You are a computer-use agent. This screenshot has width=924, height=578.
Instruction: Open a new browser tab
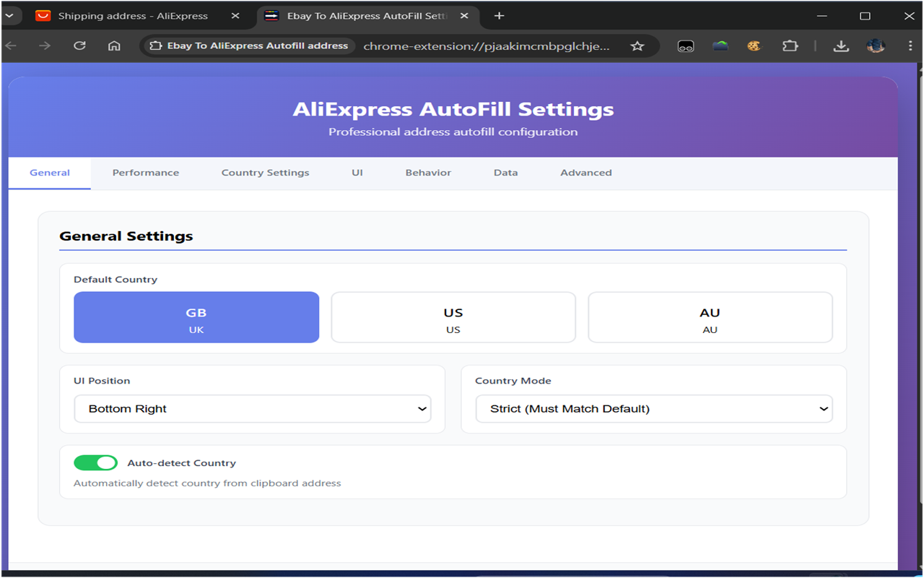pos(499,15)
